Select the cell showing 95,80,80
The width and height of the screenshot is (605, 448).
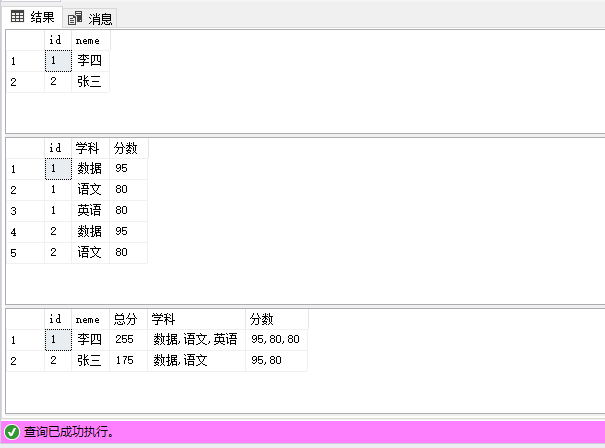click(275, 340)
